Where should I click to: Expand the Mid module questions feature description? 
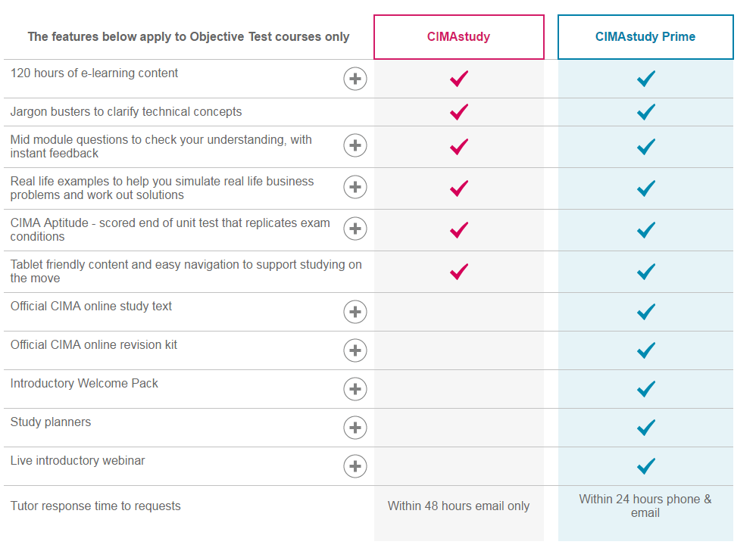tap(355, 145)
